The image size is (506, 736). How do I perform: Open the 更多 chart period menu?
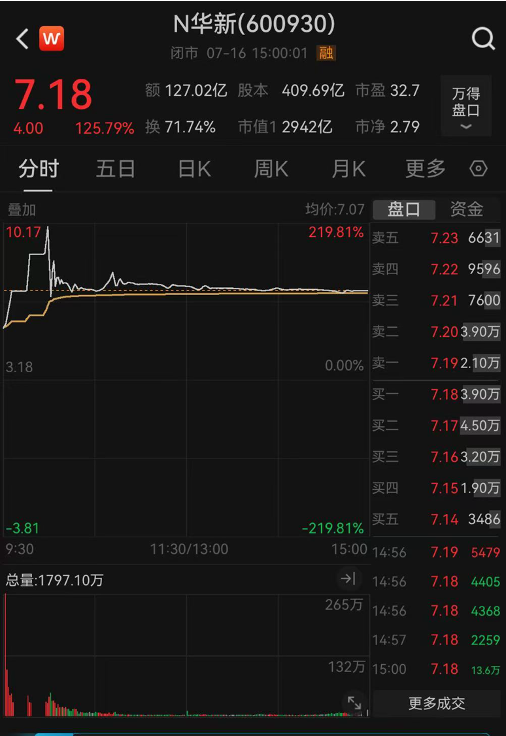pos(425,169)
